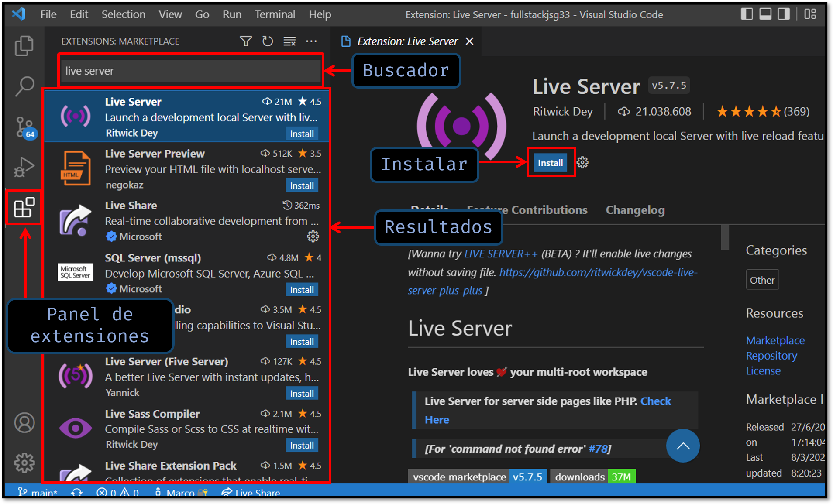Open the Help menu
Image resolution: width=833 pixels, height=504 pixels.
click(x=320, y=14)
